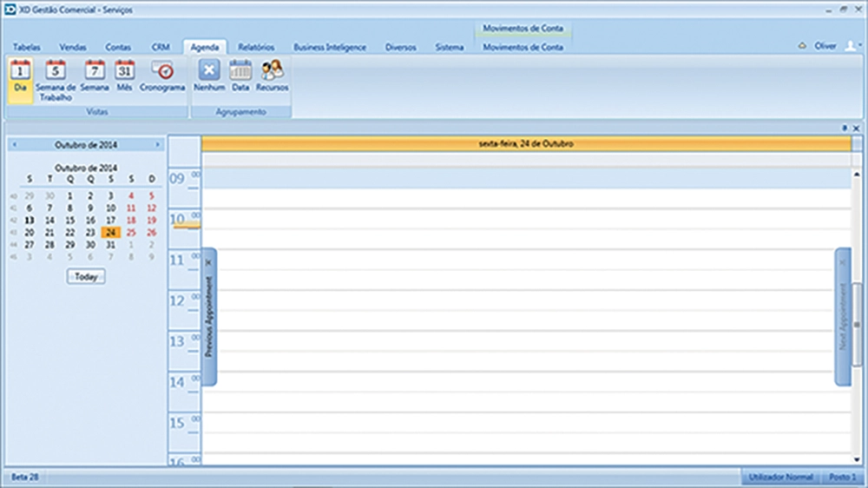This screenshot has width=868, height=488.
Task: Open the Relatórios tab
Action: click(256, 47)
